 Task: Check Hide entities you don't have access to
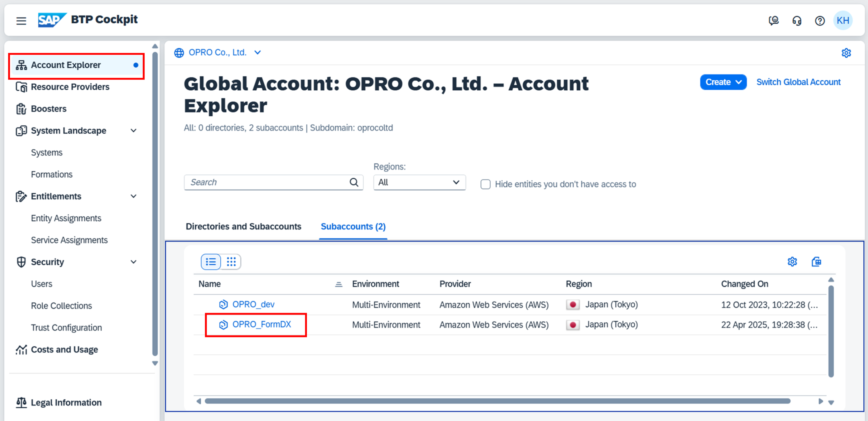tap(485, 184)
